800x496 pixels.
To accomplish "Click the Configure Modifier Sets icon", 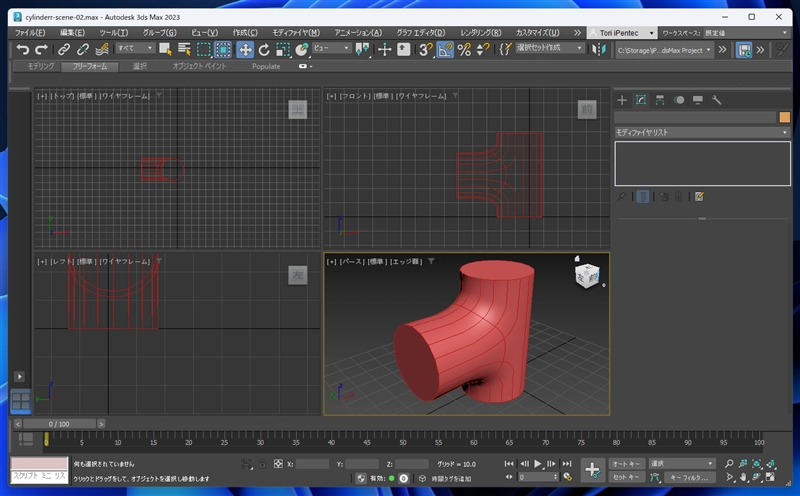I will (699, 196).
